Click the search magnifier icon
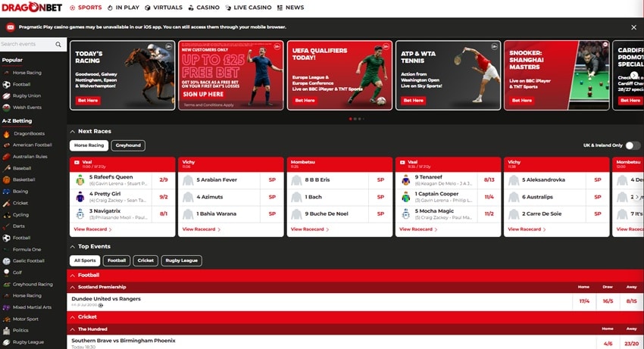The height and width of the screenshot is (349, 644). coord(58,45)
